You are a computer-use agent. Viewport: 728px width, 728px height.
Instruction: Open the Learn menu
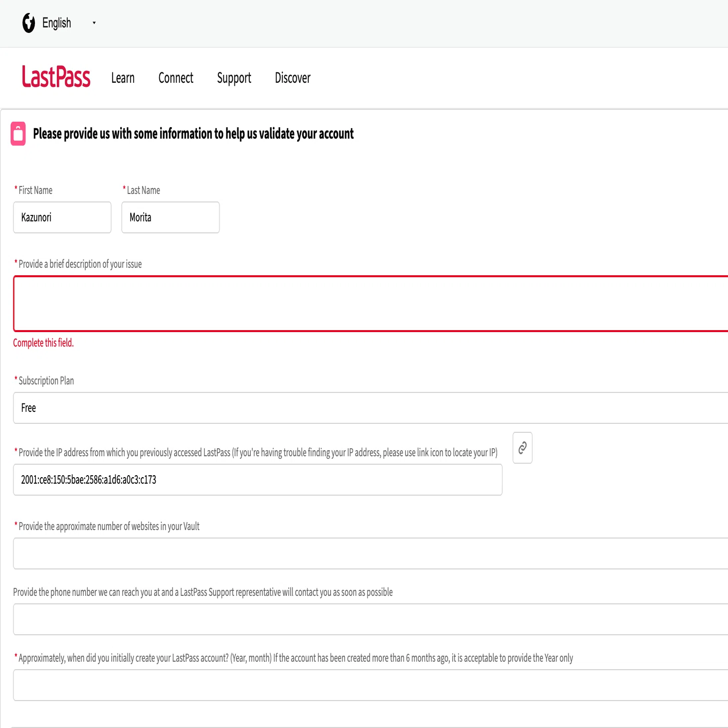click(x=123, y=78)
